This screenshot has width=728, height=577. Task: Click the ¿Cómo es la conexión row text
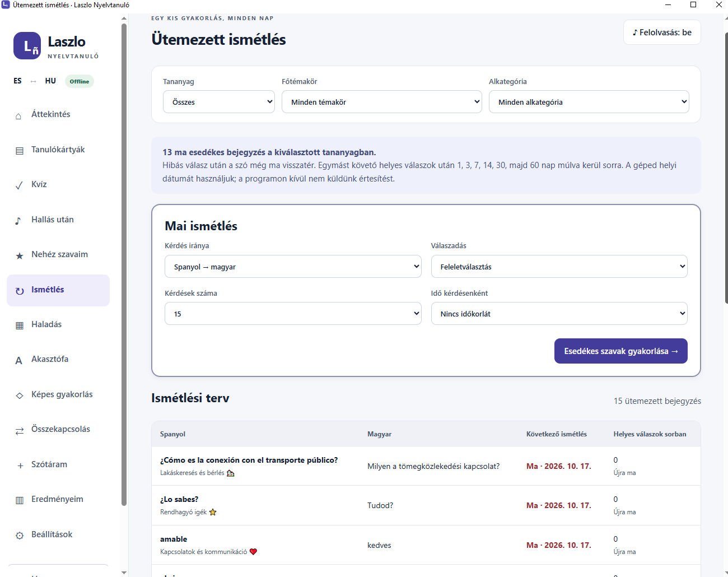pos(249,460)
